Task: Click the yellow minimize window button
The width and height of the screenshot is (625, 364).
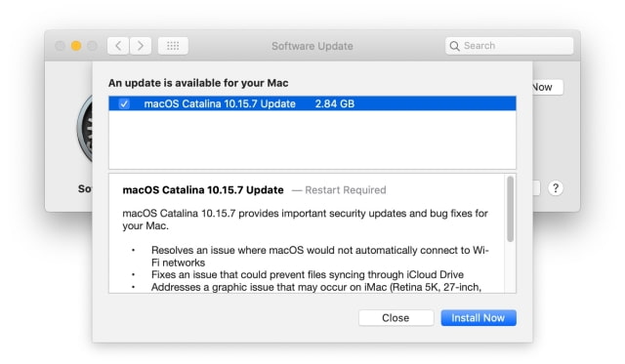Action: point(76,46)
